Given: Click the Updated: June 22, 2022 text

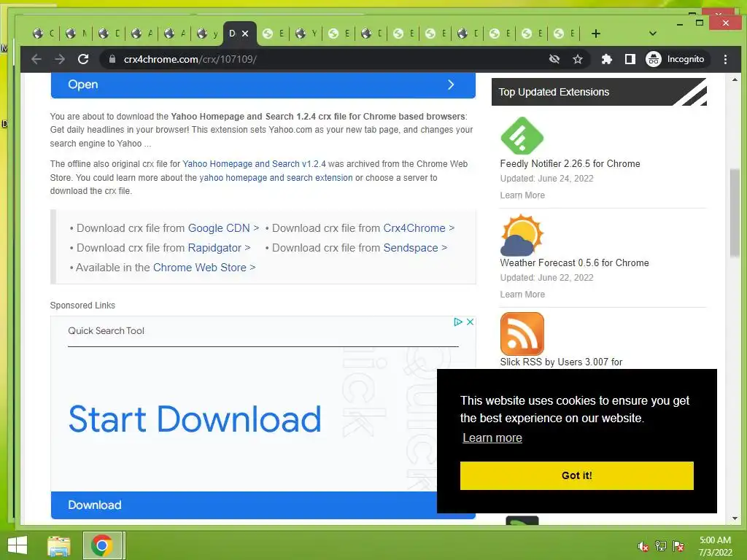Looking at the screenshot, I should pyautogui.click(x=546, y=278).
